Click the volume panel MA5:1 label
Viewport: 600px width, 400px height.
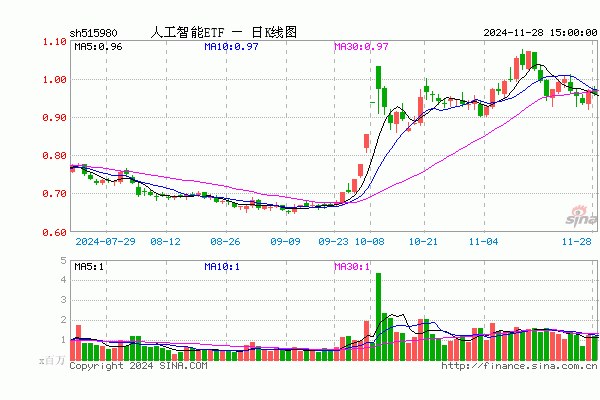(x=90, y=267)
